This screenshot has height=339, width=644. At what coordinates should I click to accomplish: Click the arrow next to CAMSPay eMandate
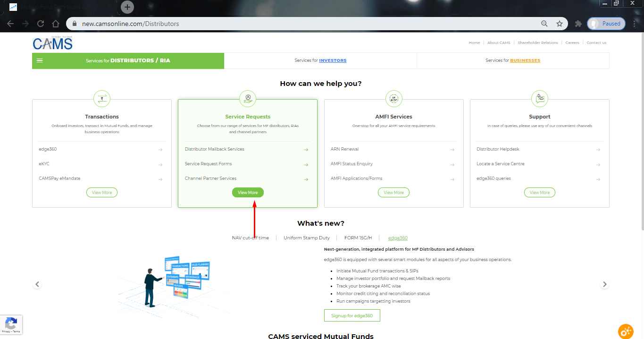[160, 179]
